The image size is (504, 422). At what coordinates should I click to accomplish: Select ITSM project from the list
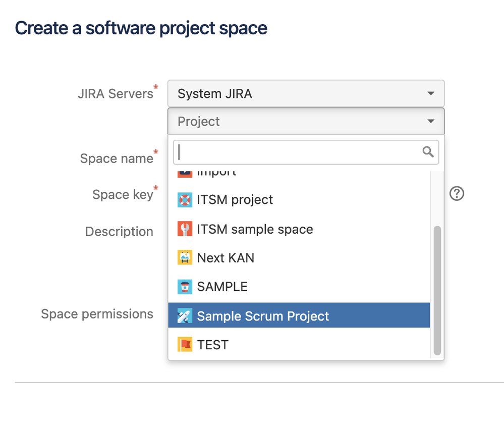(235, 200)
